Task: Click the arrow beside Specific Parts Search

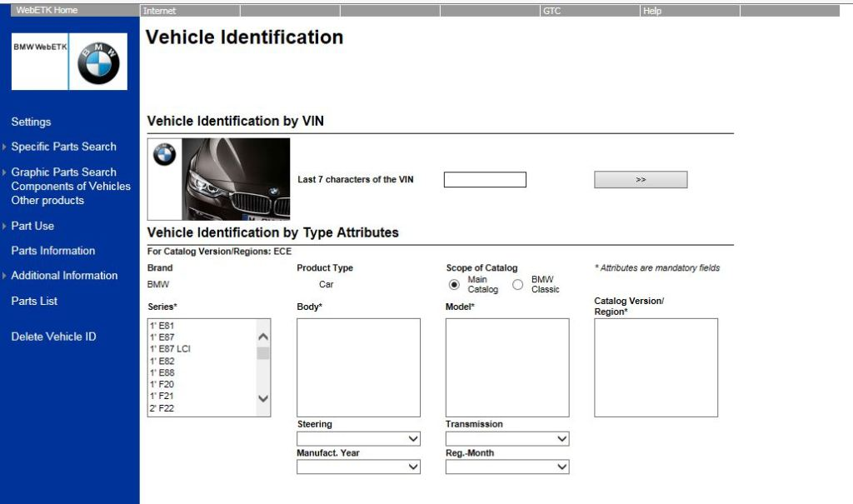Action: [x=6, y=147]
